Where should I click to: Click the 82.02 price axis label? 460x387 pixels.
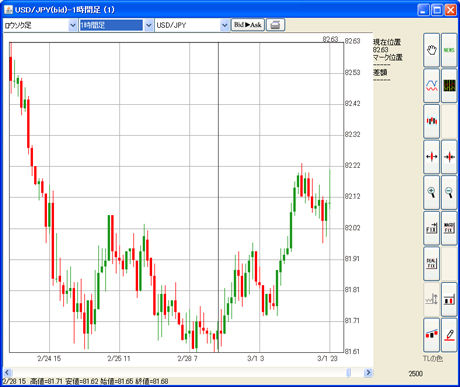point(352,228)
